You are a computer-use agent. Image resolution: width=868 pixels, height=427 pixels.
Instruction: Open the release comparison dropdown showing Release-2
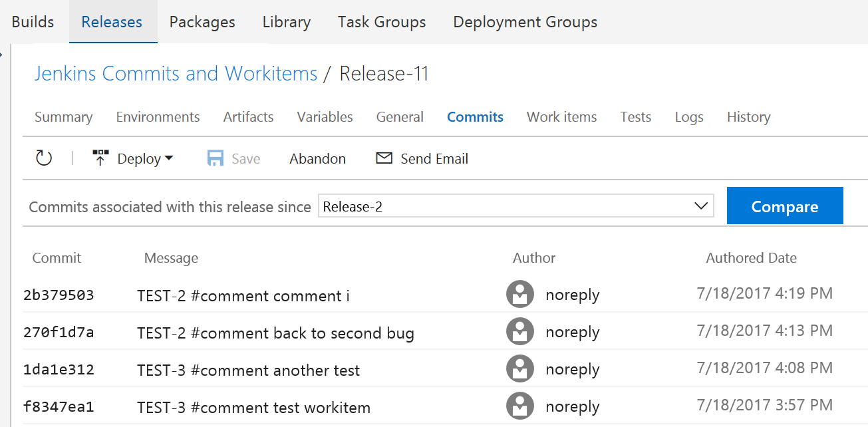pos(515,206)
